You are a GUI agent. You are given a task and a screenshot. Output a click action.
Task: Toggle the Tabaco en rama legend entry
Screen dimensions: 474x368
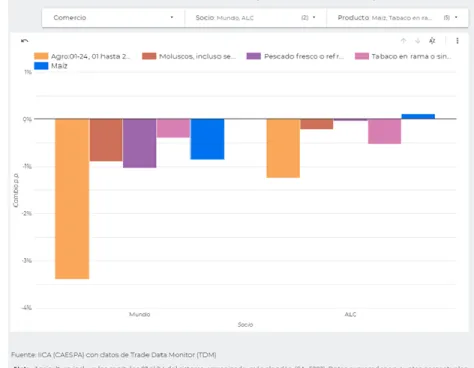403,56
